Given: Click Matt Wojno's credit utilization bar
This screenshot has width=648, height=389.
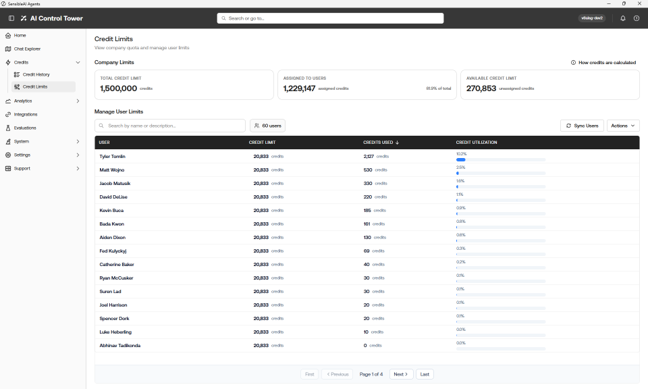Looking at the screenshot, I should tap(500, 173).
